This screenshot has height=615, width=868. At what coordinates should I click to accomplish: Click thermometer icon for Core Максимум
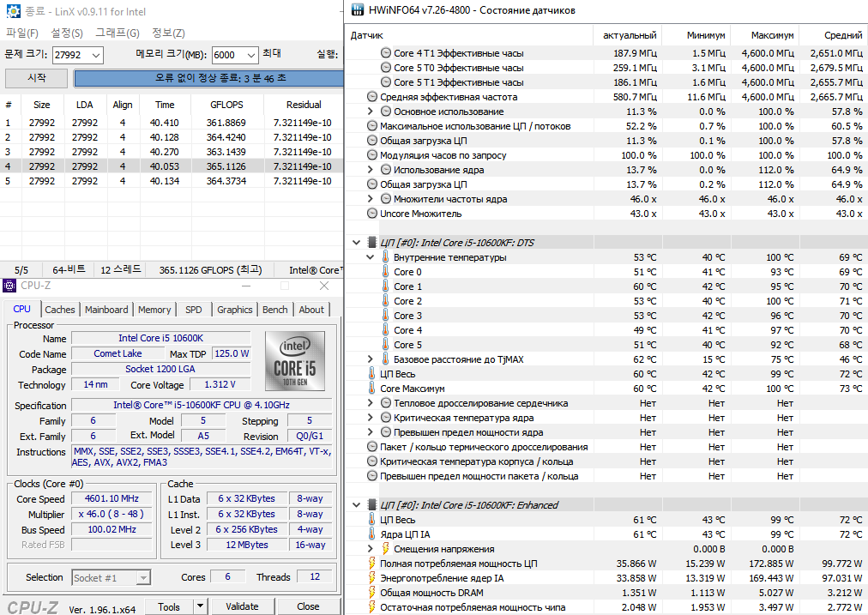(372, 388)
